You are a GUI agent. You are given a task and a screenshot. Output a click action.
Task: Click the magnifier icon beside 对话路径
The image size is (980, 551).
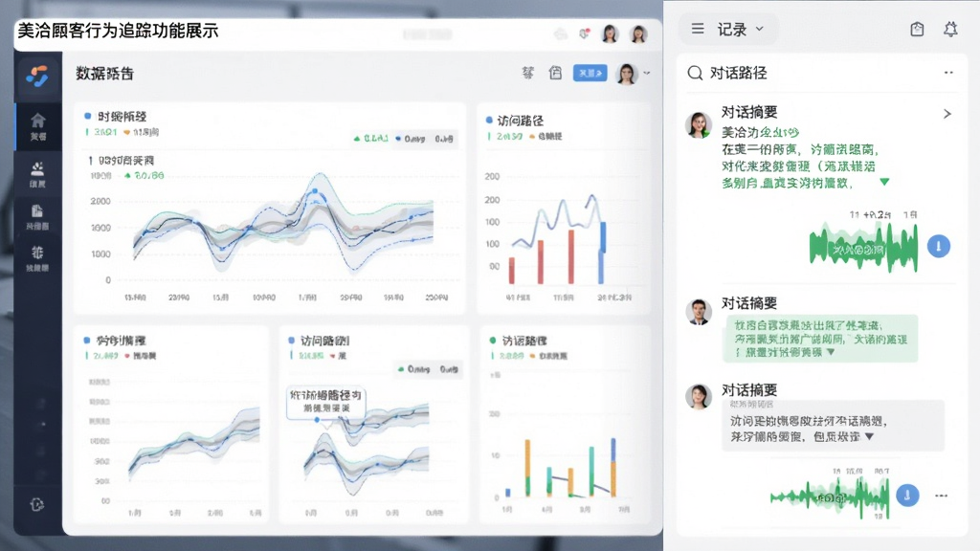695,73
